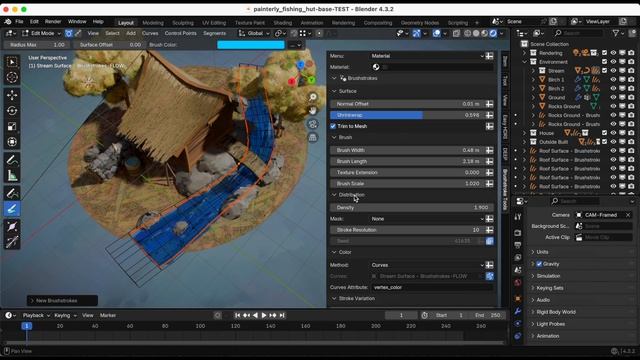Toggle camera view viewport icon
The width and height of the screenshot is (640, 360).
(313, 124)
